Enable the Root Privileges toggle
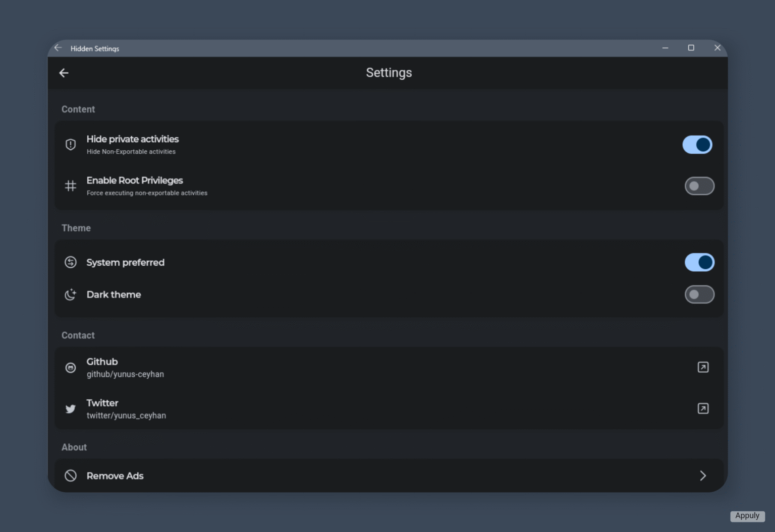The height and width of the screenshot is (532, 775). 699,186
